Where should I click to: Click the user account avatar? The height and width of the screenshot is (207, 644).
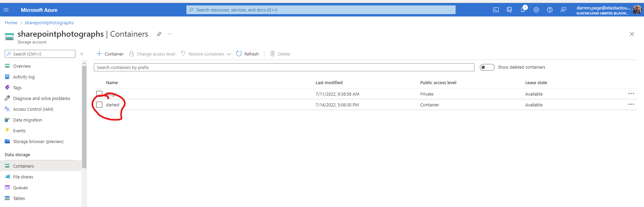pyautogui.click(x=637, y=10)
